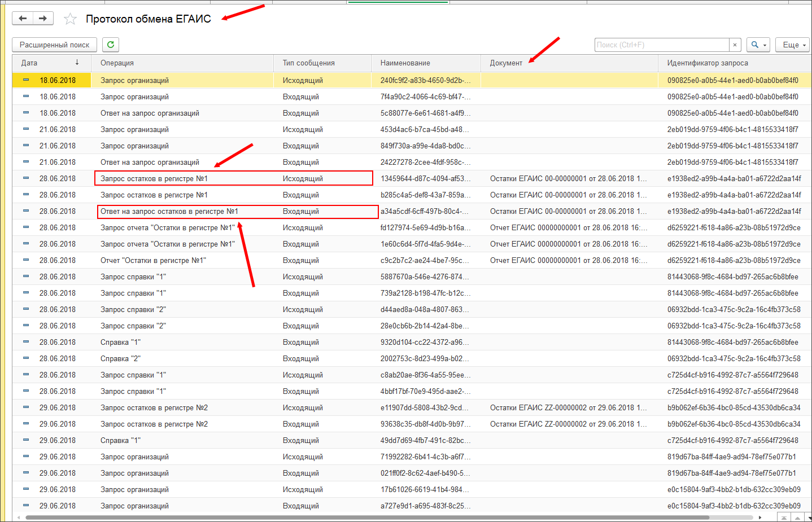This screenshot has width=812, height=522.
Task: Click the Идентификатор запроса column header
Action: coord(735,63)
